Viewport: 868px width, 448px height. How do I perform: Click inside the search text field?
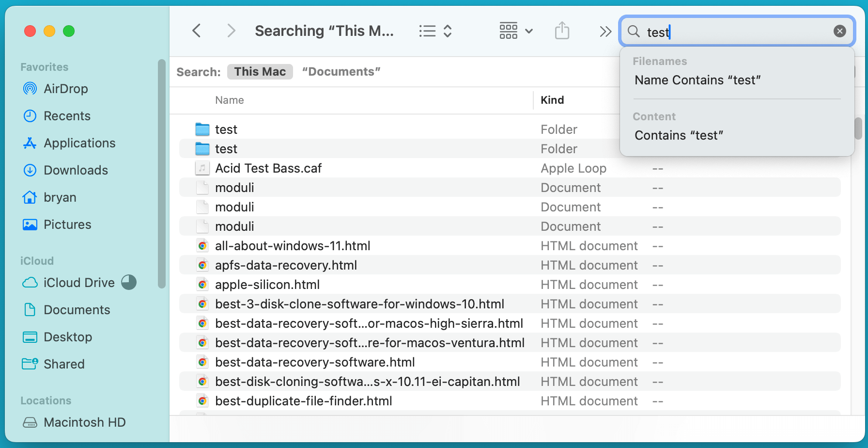[x=736, y=32]
